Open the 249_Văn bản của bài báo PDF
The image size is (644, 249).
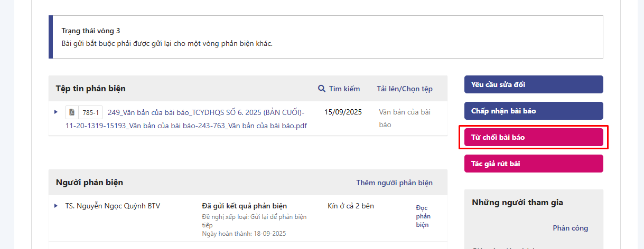(x=206, y=112)
